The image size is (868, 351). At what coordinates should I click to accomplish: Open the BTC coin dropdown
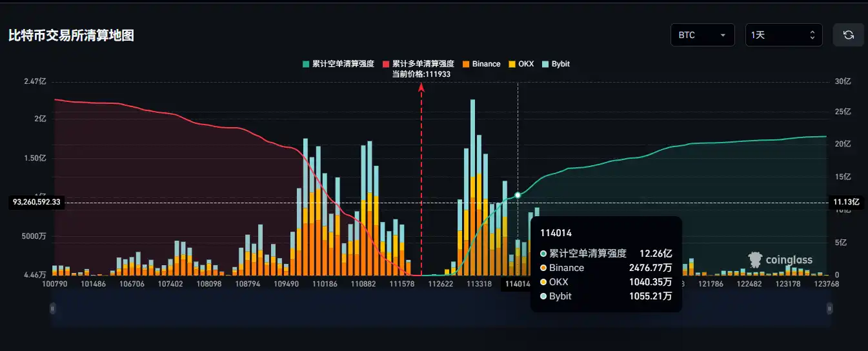click(x=702, y=35)
